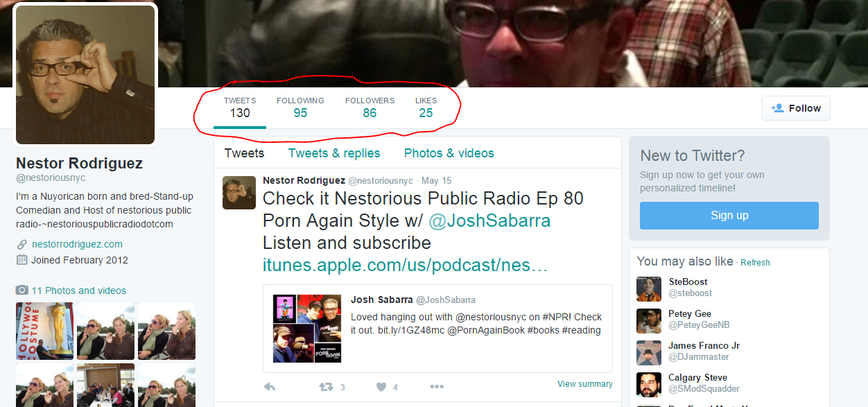Click the calendar icon beside Joined February 2012
Viewport: 868px width, 407px height.
pos(21,260)
